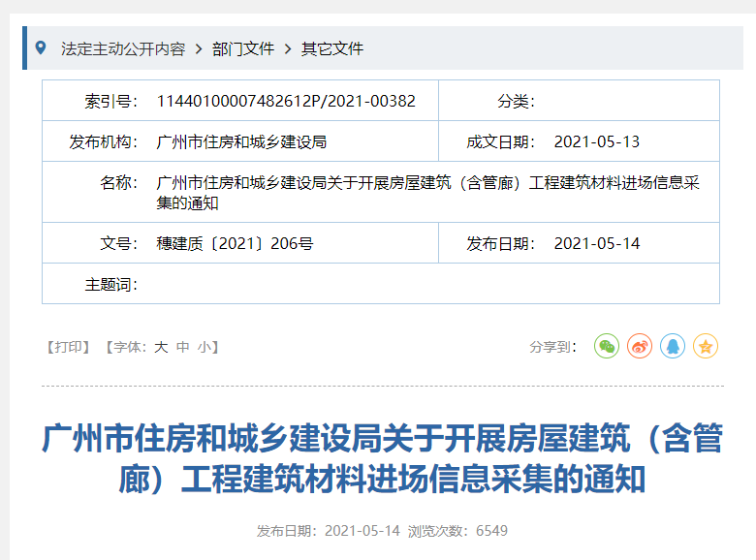The width and height of the screenshot is (756, 560).
Task: Click the 名称 row document title text
Action: click(x=427, y=192)
